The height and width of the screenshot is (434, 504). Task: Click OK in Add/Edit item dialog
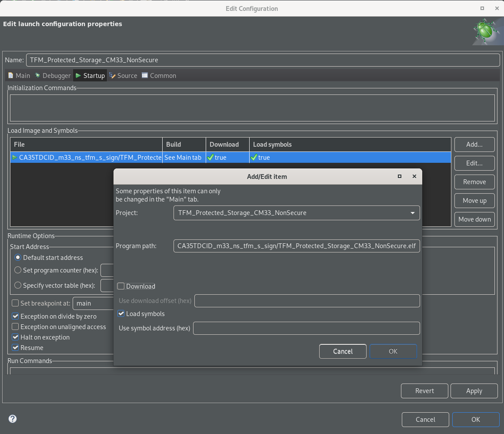pos(393,351)
